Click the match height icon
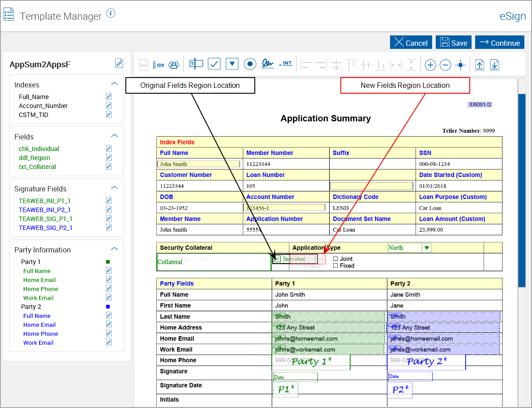The height and width of the screenshot is (408, 532). coord(411,65)
